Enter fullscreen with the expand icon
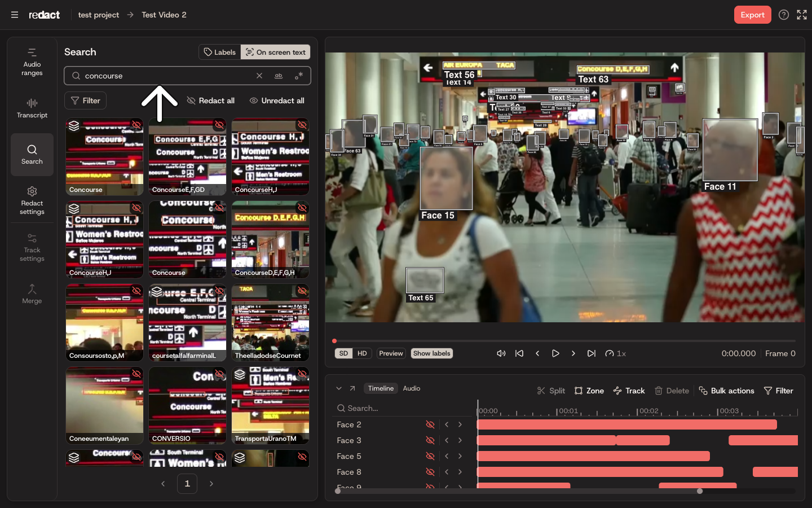812x508 pixels. pyautogui.click(x=802, y=15)
